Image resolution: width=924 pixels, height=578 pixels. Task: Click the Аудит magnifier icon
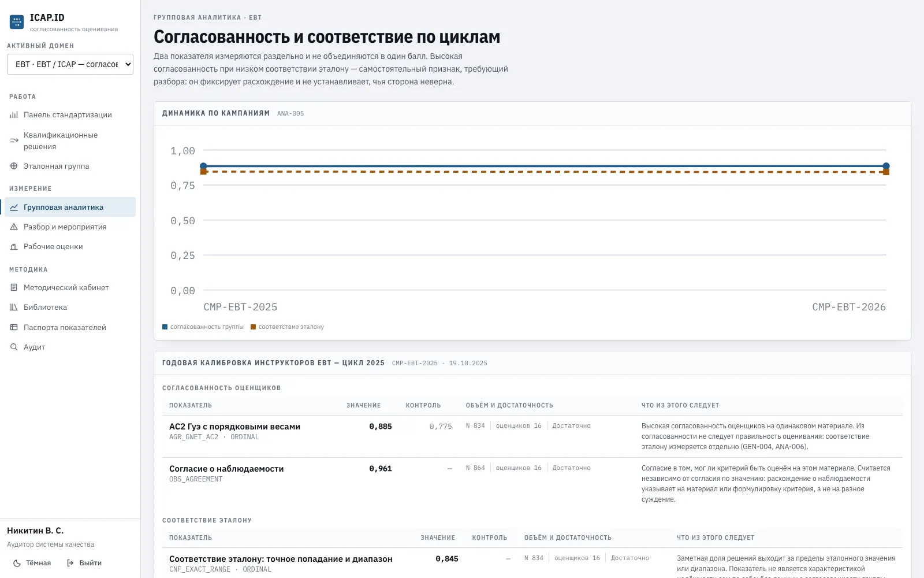(14, 347)
